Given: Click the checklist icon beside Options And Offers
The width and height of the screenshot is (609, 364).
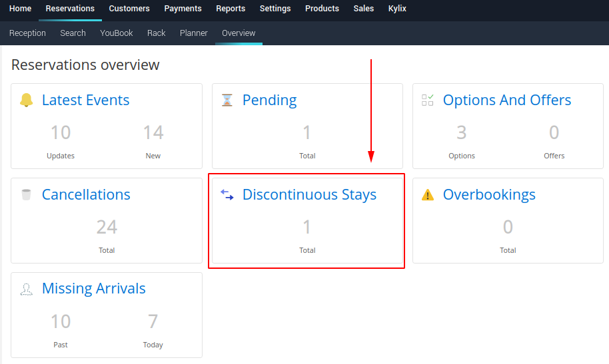Looking at the screenshot, I should pyautogui.click(x=428, y=100).
